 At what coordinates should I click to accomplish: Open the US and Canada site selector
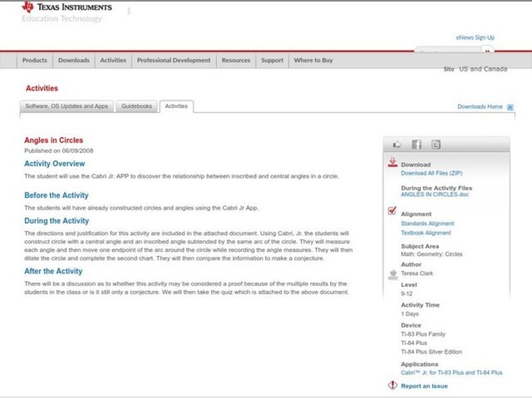[x=483, y=69]
